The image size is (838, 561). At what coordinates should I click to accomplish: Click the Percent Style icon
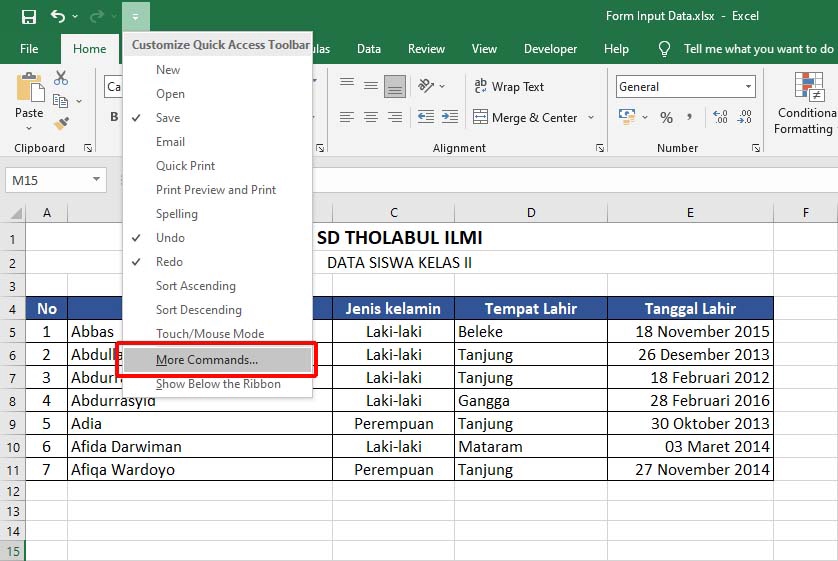666,118
